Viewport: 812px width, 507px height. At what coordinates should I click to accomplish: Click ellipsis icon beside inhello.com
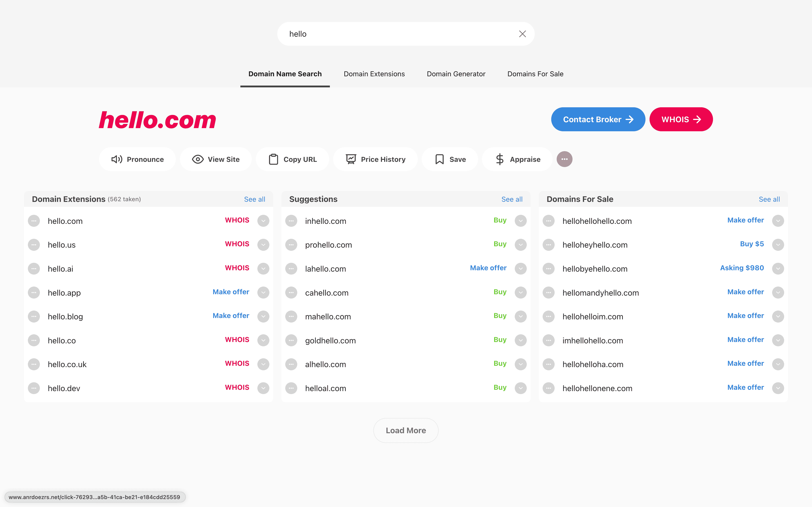pyautogui.click(x=291, y=221)
